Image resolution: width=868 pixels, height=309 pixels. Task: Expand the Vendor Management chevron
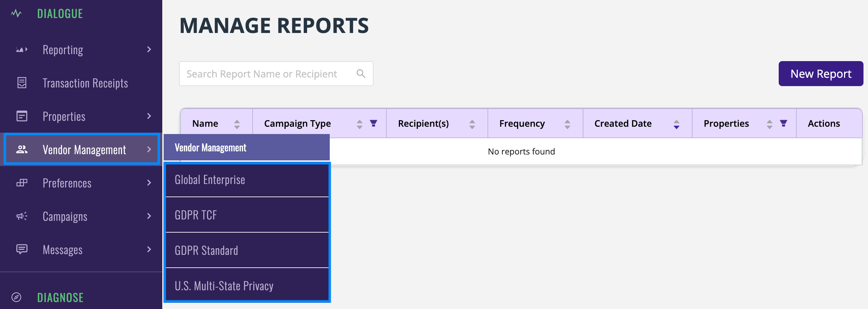149,149
